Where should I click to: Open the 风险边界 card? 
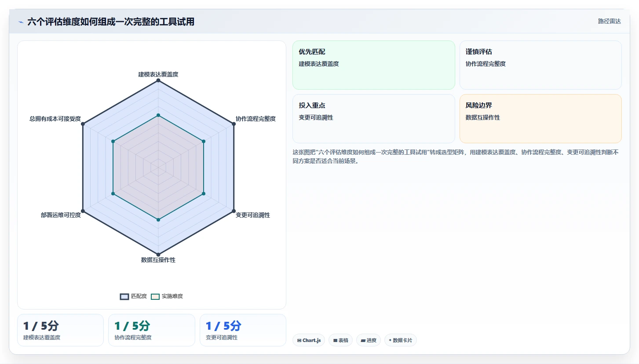[540, 119]
